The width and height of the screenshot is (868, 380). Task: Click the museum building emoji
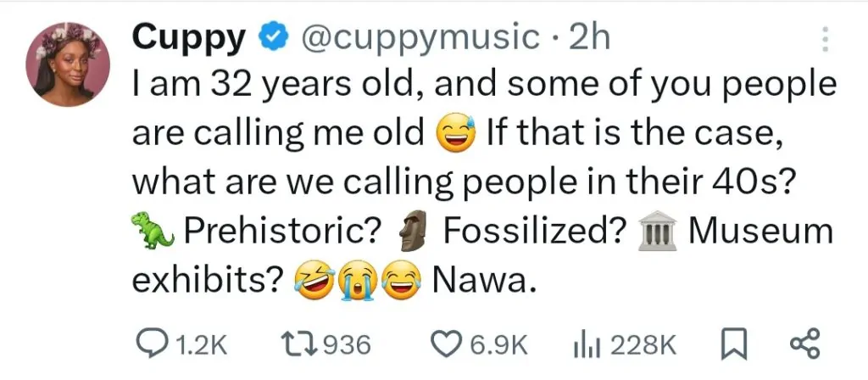tap(657, 232)
